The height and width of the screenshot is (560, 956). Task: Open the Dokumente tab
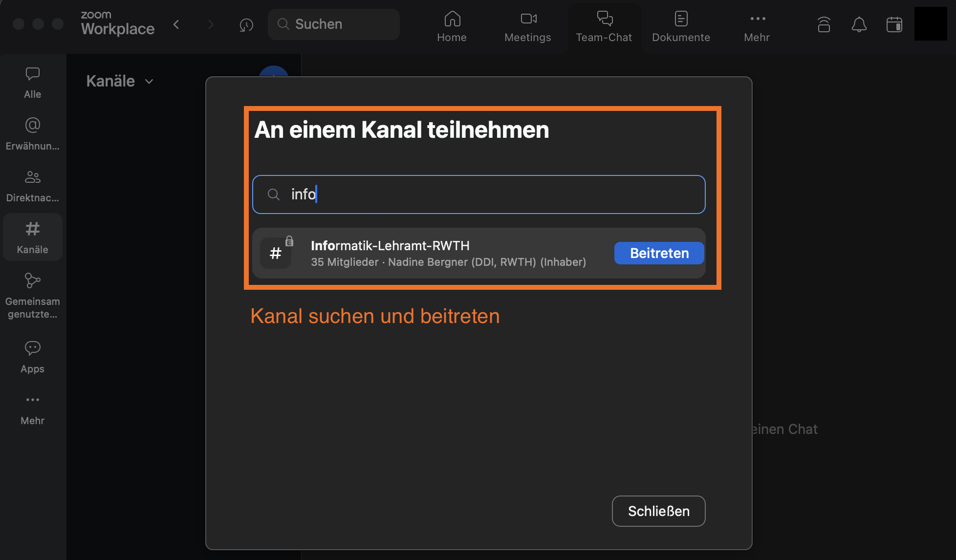[681, 25]
